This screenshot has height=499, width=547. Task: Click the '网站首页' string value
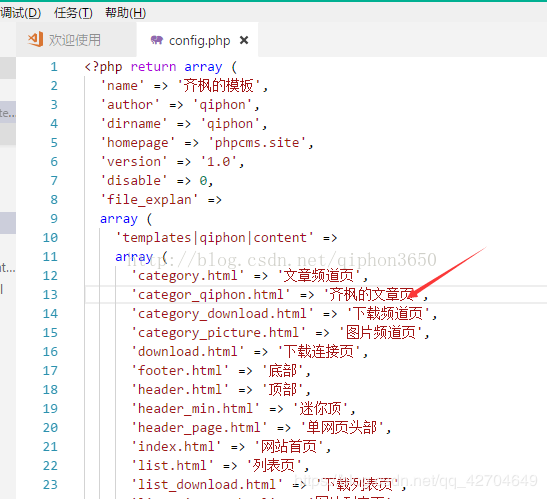pos(289,446)
